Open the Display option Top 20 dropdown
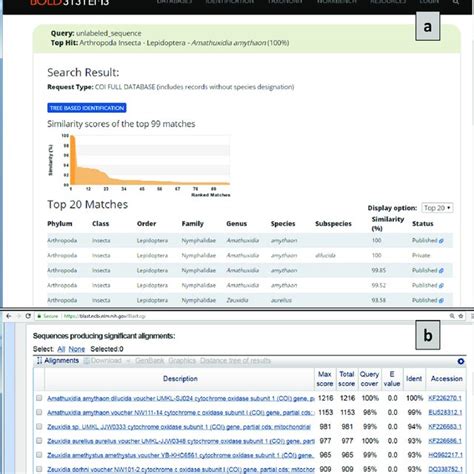 click(x=437, y=208)
